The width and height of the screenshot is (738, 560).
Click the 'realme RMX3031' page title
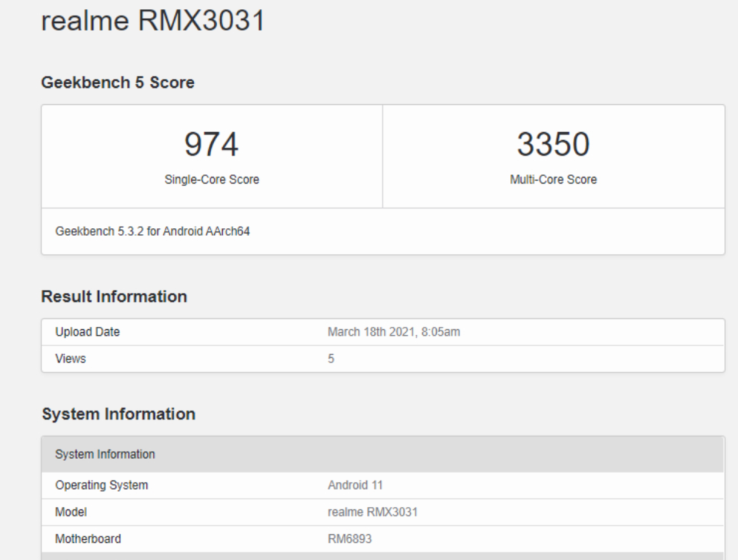pyautogui.click(x=154, y=21)
